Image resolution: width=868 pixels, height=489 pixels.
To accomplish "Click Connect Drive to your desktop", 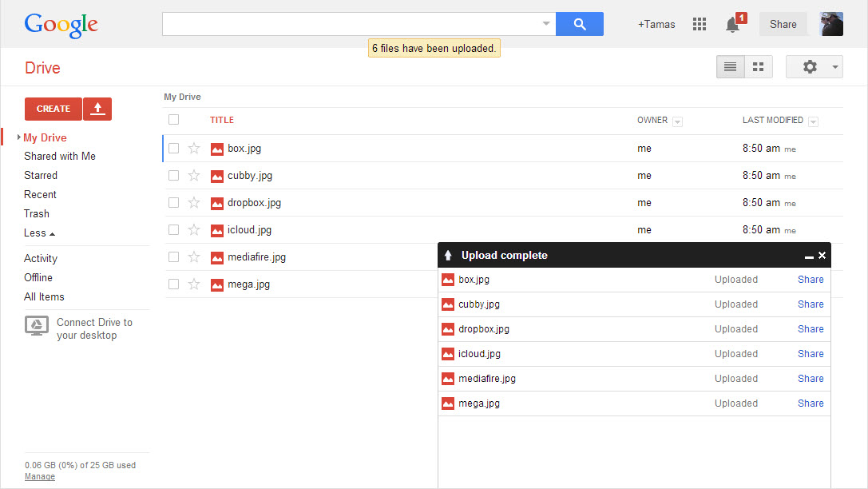I will 94,329.
